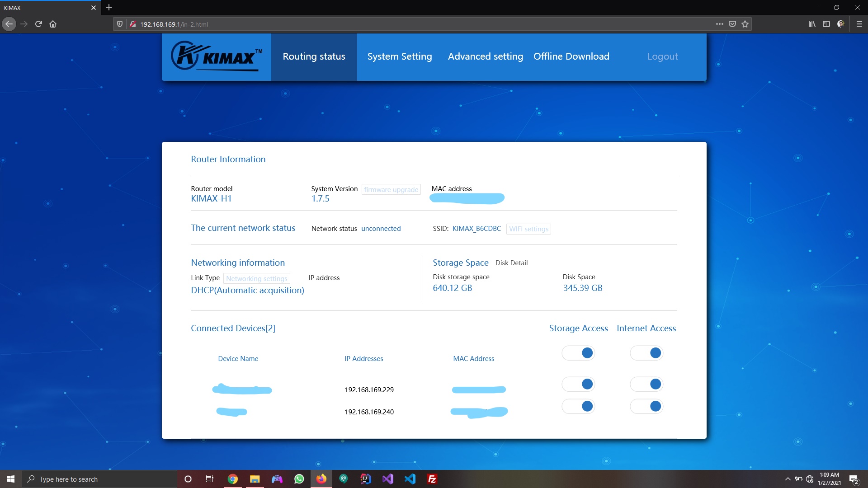Click Cortana circle in taskbar
The image size is (868, 488).
[188, 479]
